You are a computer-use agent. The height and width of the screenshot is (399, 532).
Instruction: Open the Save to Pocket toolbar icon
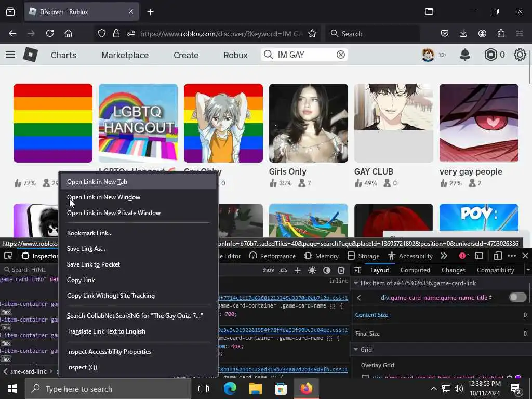[445, 34]
